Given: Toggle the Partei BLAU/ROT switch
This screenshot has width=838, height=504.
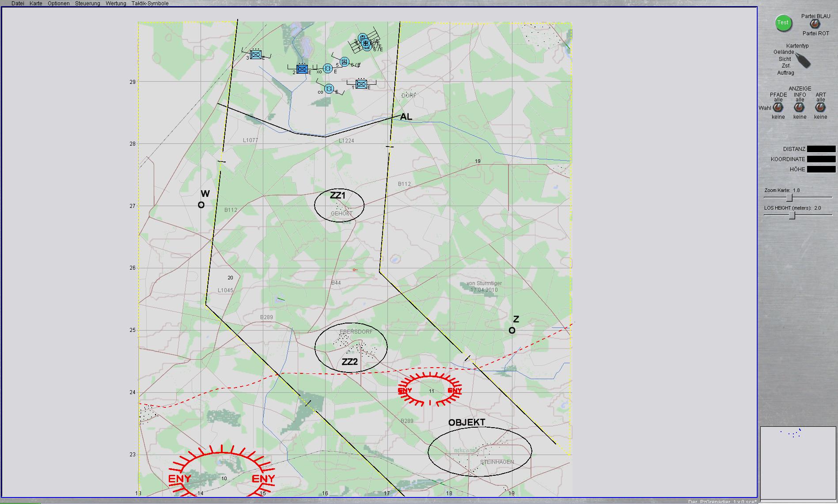Looking at the screenshot, I should click(815, 25).
